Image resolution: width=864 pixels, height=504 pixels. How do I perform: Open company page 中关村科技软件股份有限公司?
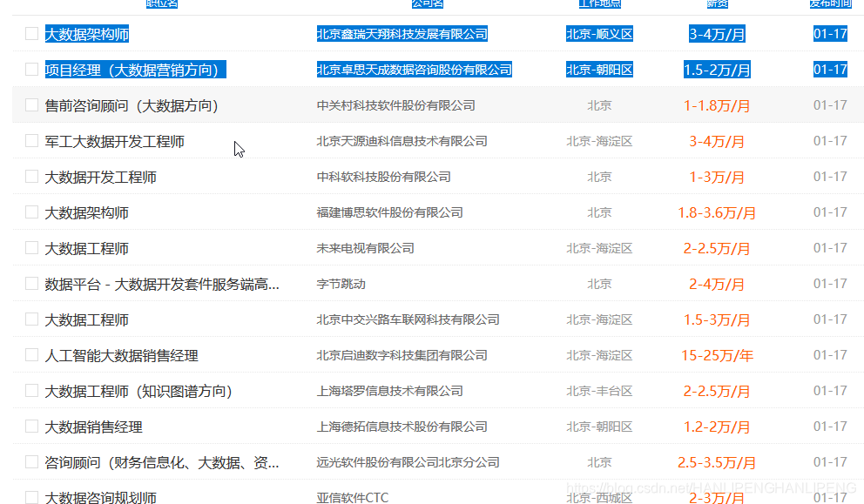396,105
